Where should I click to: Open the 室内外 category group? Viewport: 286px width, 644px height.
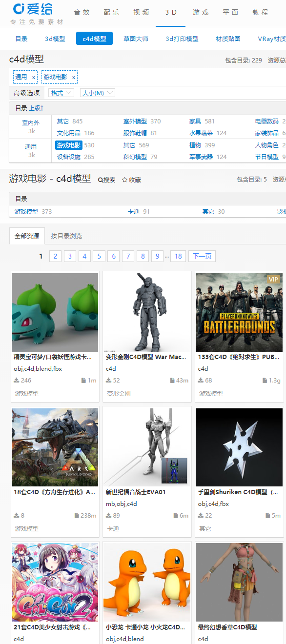31,123
